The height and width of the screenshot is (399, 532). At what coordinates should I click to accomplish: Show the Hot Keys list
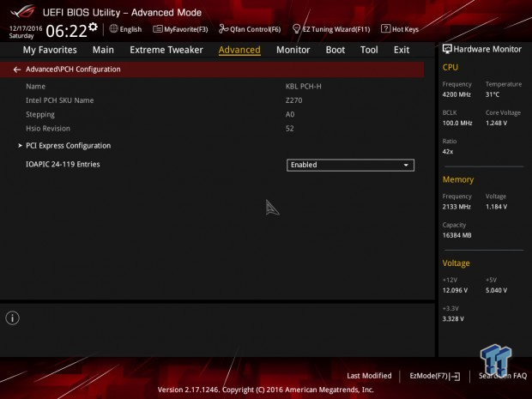coord(405,29)
